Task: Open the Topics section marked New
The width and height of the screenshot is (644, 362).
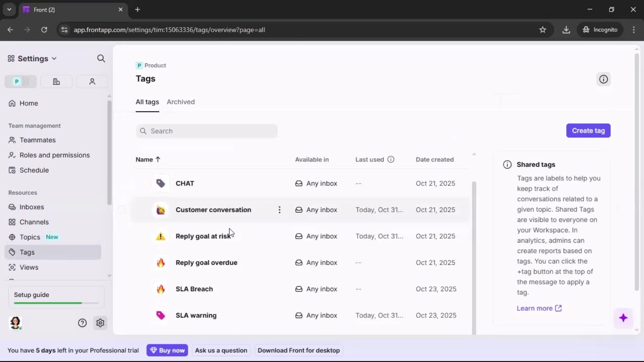Action: pos(30,237)
